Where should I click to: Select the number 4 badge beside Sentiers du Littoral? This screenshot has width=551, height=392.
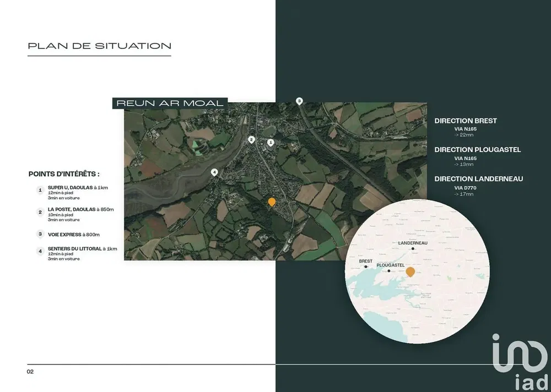(x=40, y=251)
